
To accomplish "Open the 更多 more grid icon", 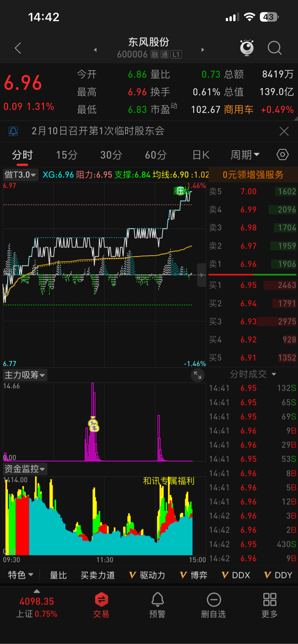I will coord(270,605).
